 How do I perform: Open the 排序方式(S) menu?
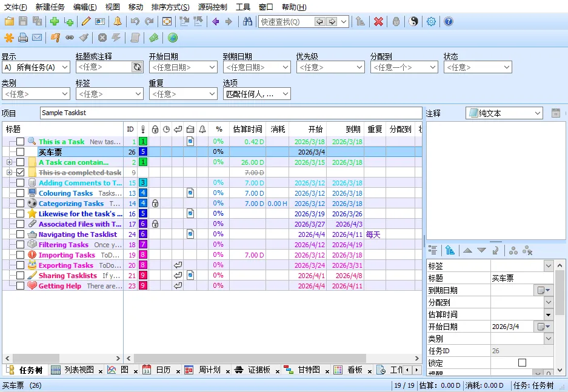pyautogui.click(x=170, y=7)
